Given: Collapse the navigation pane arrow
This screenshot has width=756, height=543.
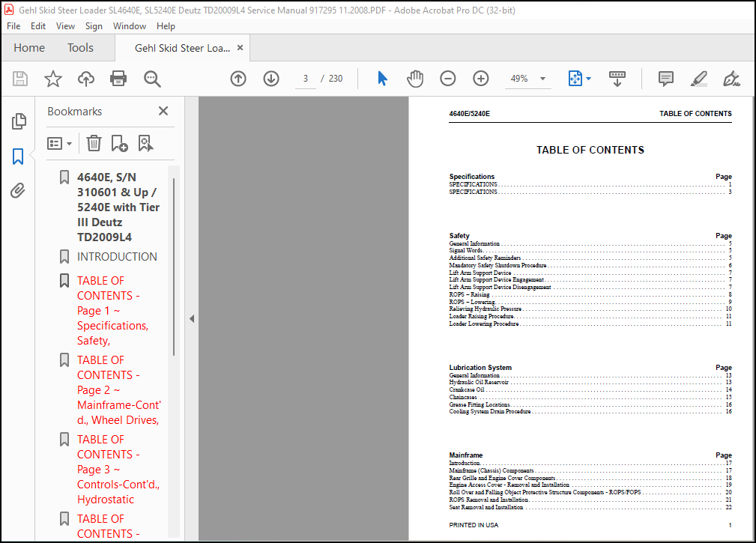Looking at the screenshot, I should (192, 318).
